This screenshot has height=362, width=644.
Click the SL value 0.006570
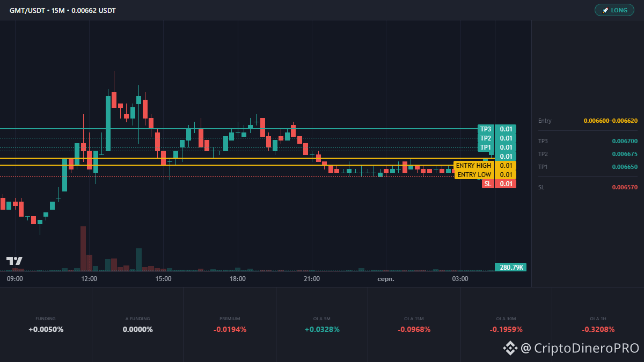(x=625, y=187)
